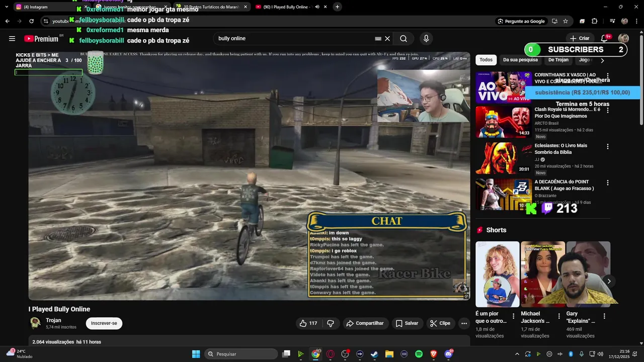Open options for 'É um pior que o outro' short
Screen dimensions: 644x362
pos(513,316)
